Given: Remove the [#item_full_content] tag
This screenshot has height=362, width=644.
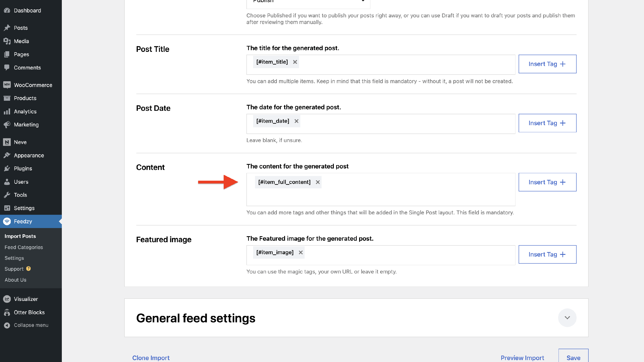Looking at the screenshot, I should 317,182.
